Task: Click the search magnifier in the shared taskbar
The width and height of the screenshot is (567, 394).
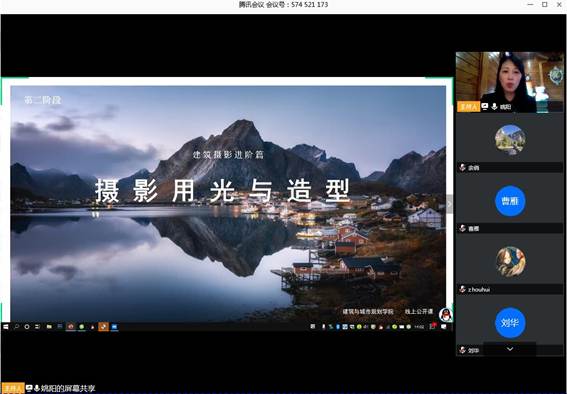Action: (17, 326)
